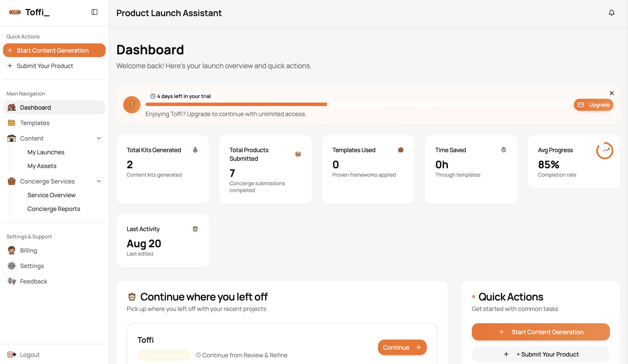Click the Dashboard sidebar label
The height and width of the screenshot is (364, 628).
[35, 107]
